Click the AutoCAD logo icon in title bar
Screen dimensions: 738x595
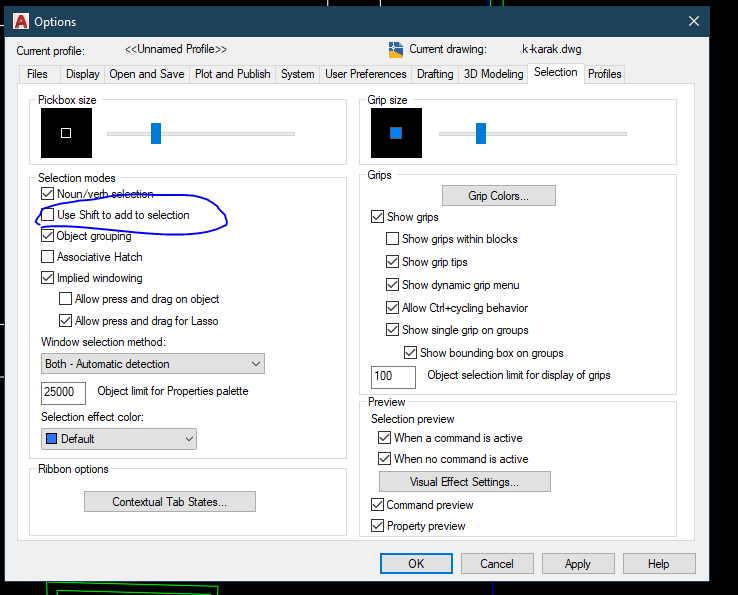click(x=19, y=21)
